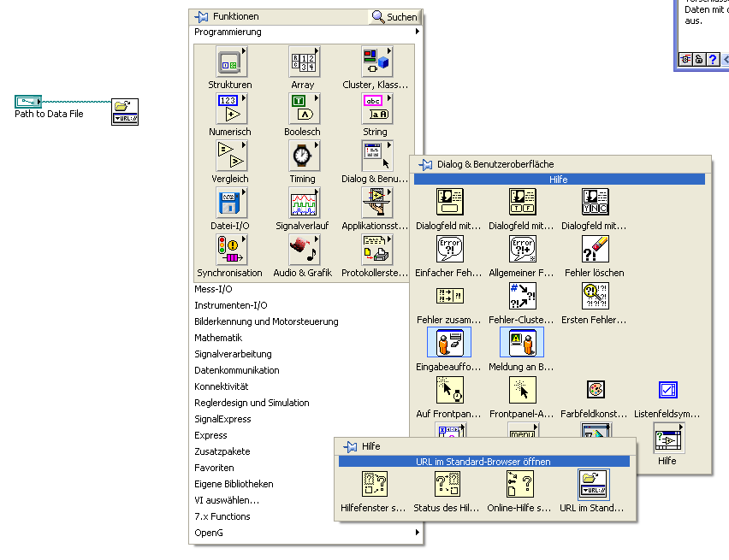Open the 7.x Functions category

tap(222, 516)
